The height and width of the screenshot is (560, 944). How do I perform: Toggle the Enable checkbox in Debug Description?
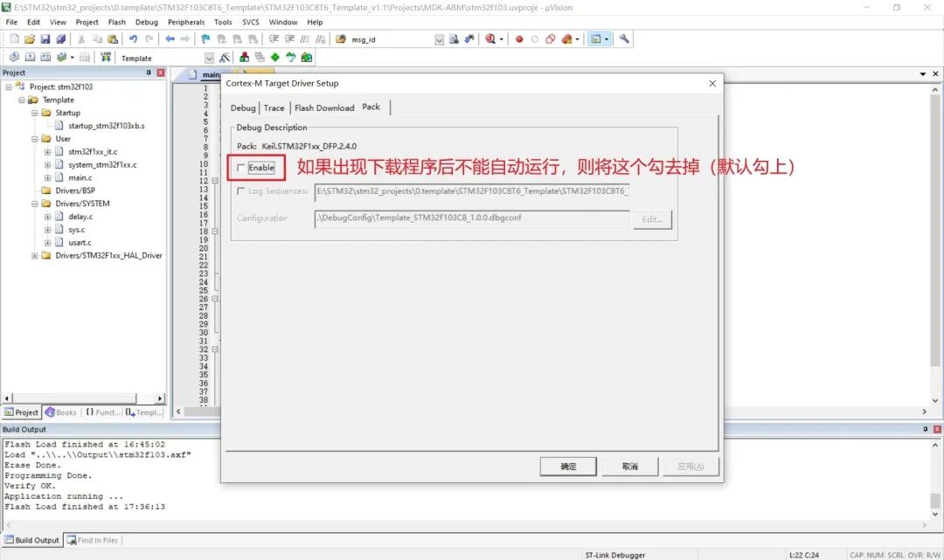241,168
